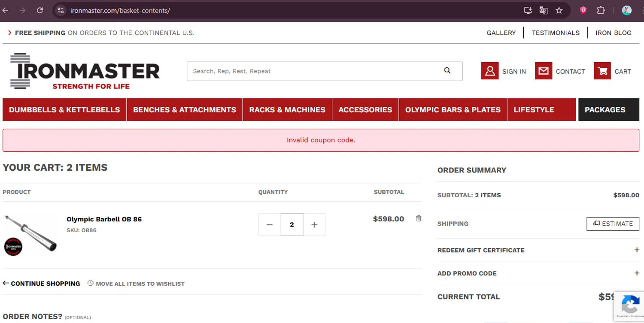644x323 pixels.
Task: Open Olympic Bars & Plates menu
Action: click(453, 110)
